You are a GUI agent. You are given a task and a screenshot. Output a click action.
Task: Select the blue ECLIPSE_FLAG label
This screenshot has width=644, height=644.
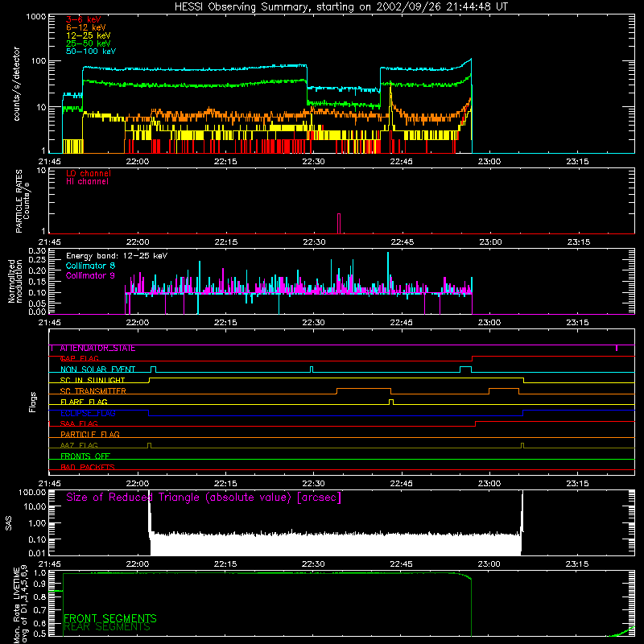click(x=88, y=413)
